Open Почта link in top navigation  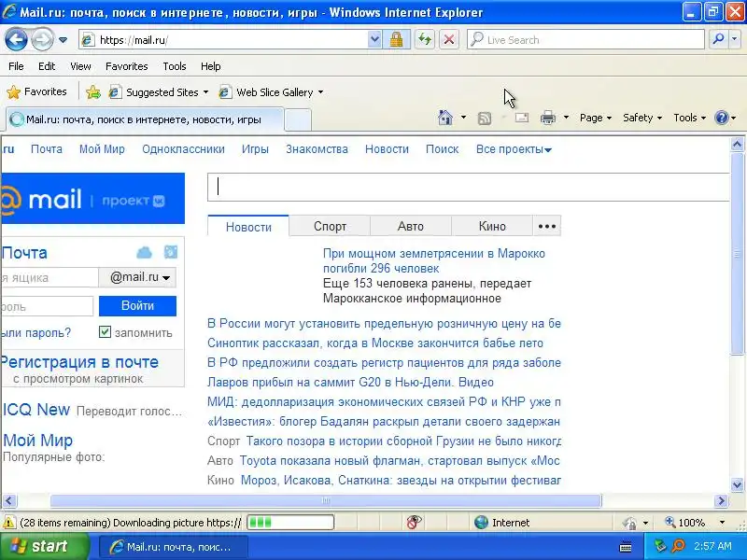pos(46,149)
